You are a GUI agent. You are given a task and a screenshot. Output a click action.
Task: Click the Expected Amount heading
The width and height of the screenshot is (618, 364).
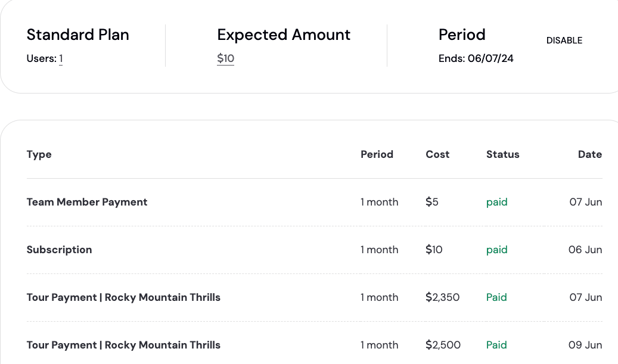pyautogui.click(x=284, y=35)
